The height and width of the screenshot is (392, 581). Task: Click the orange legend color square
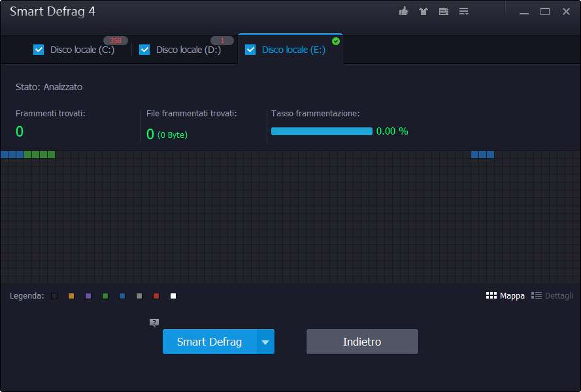point(71,296)
